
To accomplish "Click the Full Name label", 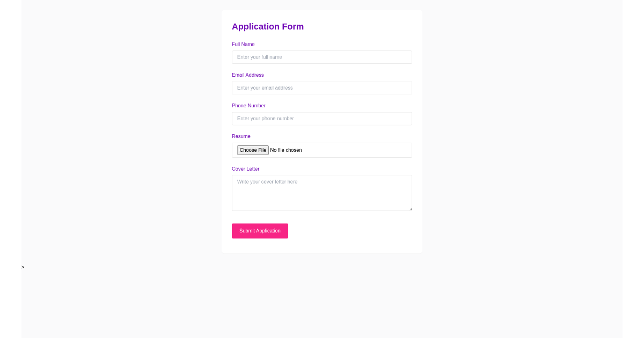I will point(243,44).
